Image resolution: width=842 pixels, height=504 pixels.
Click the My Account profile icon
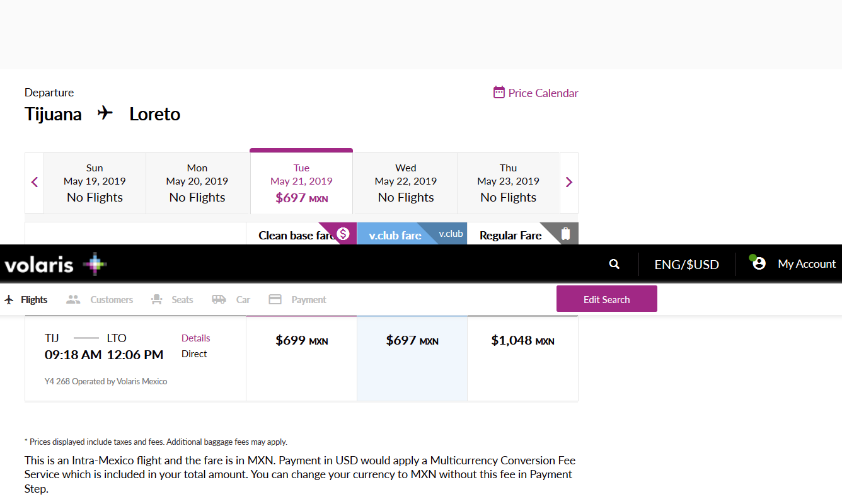[759, 263]
